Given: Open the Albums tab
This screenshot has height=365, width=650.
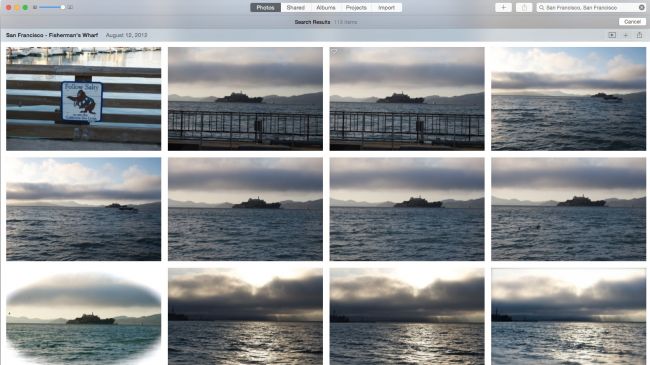Looking at the screenshot, I should pos(326,7).
